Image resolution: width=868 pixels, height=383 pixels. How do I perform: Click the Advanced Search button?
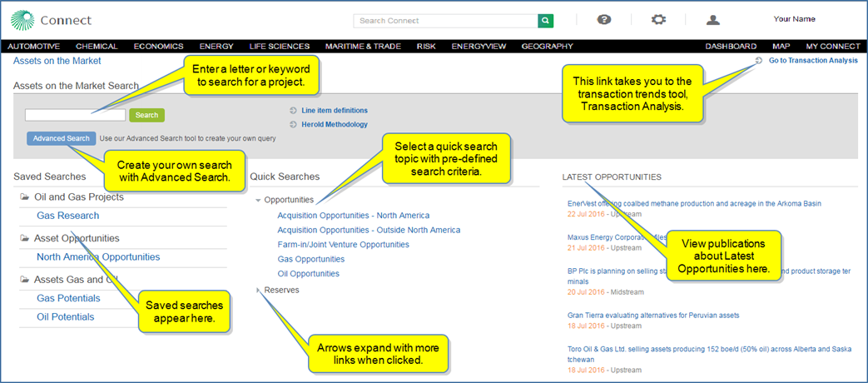(61, 138)
